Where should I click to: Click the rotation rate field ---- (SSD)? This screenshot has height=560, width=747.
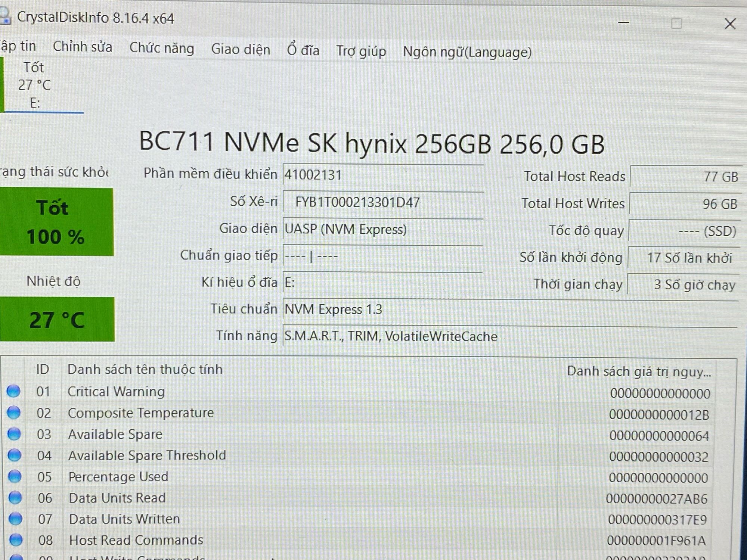(x=685, y=231)
